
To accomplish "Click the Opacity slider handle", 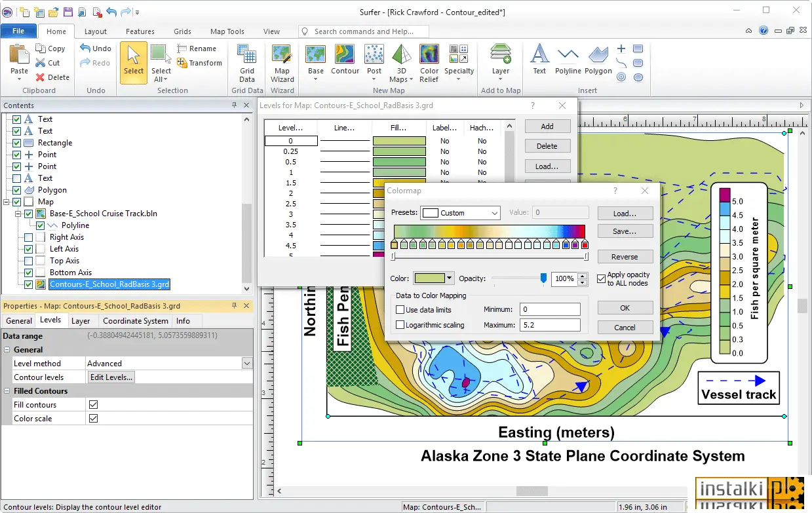I will (x=543, y=278).
